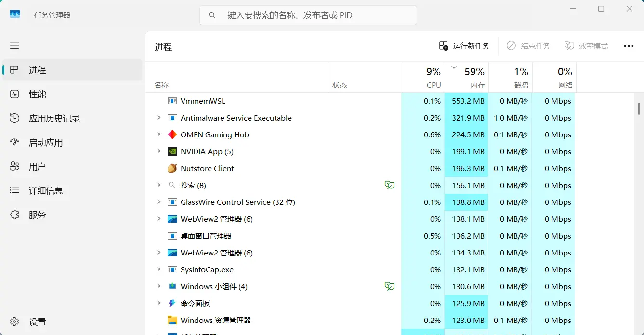The height and width of the screenshot is (335, 644).
Task: Select the VmmemWSL process name
Action: pos(203,101)
